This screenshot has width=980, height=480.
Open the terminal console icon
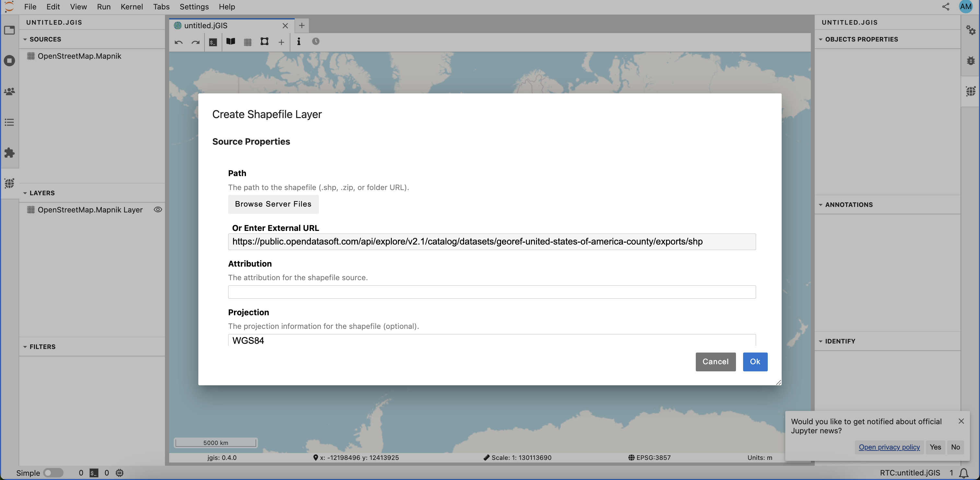point(213,42)
